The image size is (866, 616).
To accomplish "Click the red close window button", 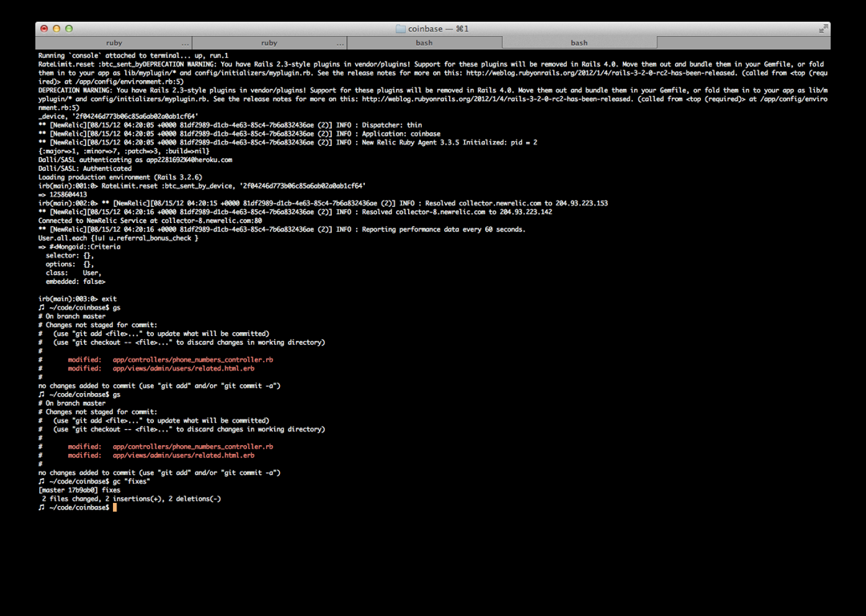I will point(44,29).
